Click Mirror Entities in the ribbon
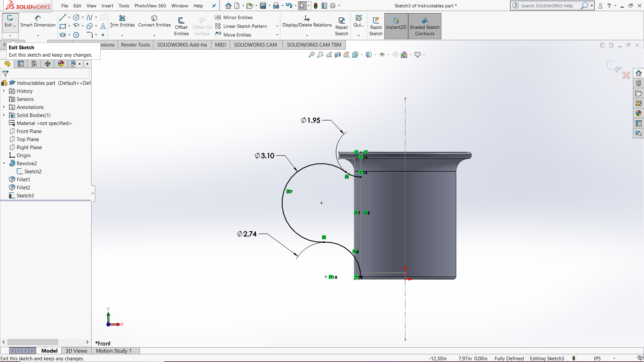This screenshot has height=362, width=644. tap(237, 17)
